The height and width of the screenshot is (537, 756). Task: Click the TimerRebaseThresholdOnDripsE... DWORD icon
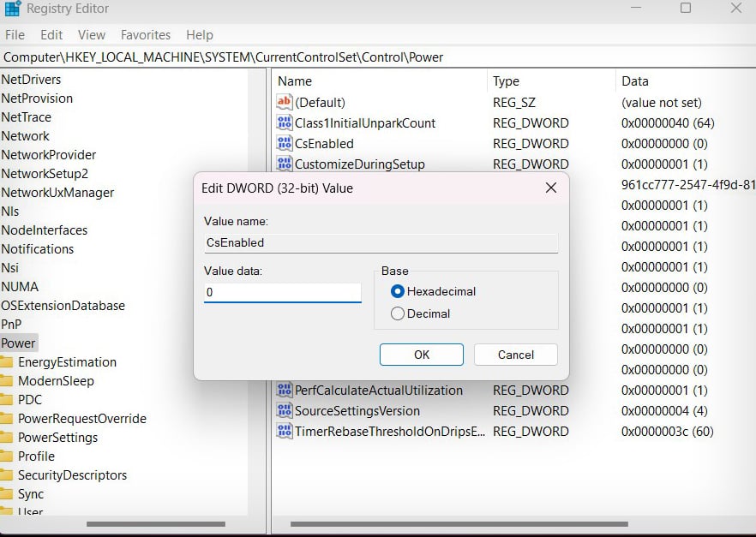[x=284, y=431]
